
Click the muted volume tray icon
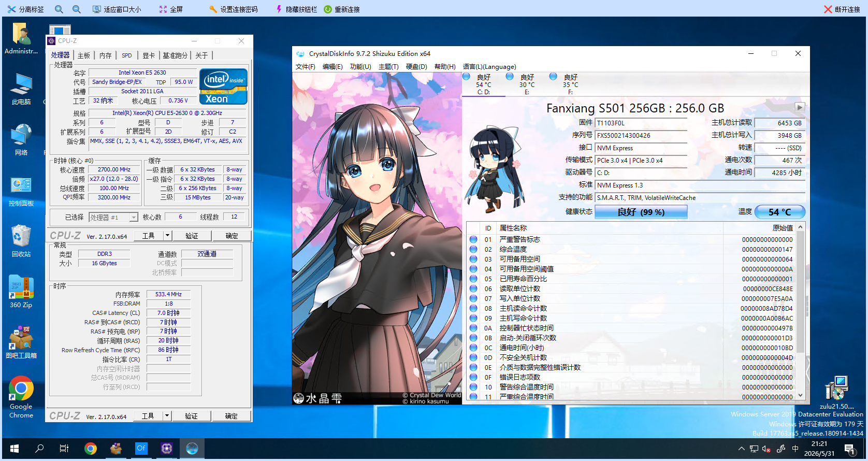click(x=766, y=449)
